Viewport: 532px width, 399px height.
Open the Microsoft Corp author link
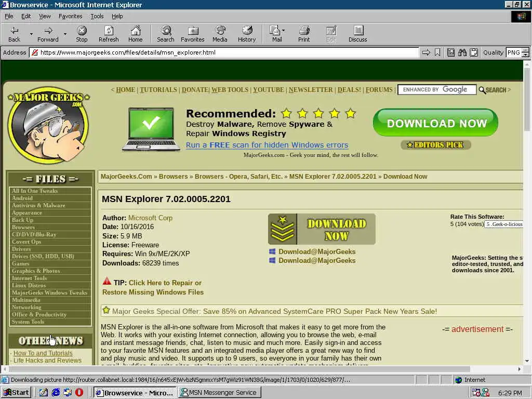click(x=150, y=218)
